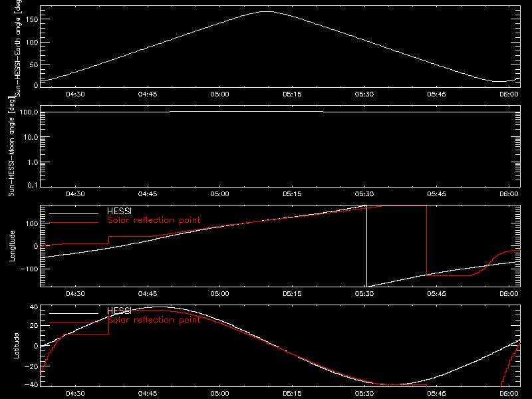Click 04:30 label under Earth angle plot

coord(75,94)
